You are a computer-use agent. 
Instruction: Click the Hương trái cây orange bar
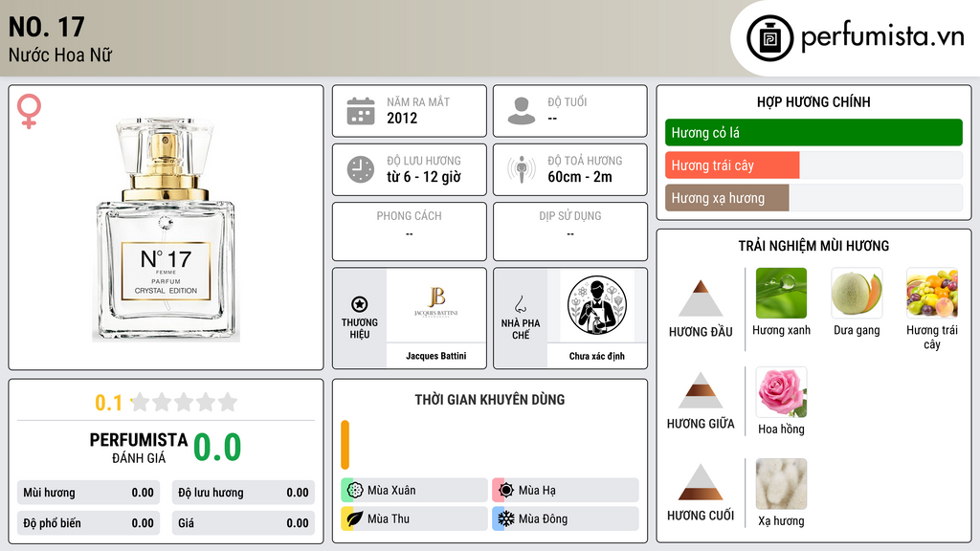pos(732,165)
